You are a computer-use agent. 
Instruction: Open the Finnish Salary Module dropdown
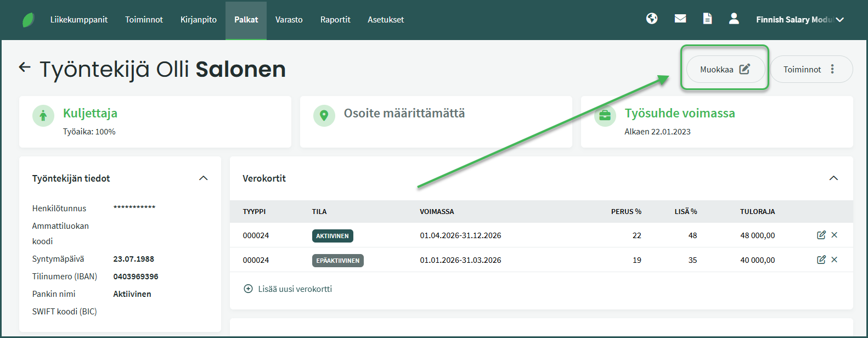tap(799, 20)
